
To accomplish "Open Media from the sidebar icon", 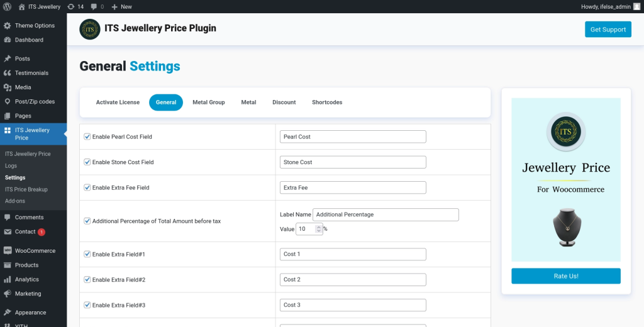I will (x=8, y=87).
